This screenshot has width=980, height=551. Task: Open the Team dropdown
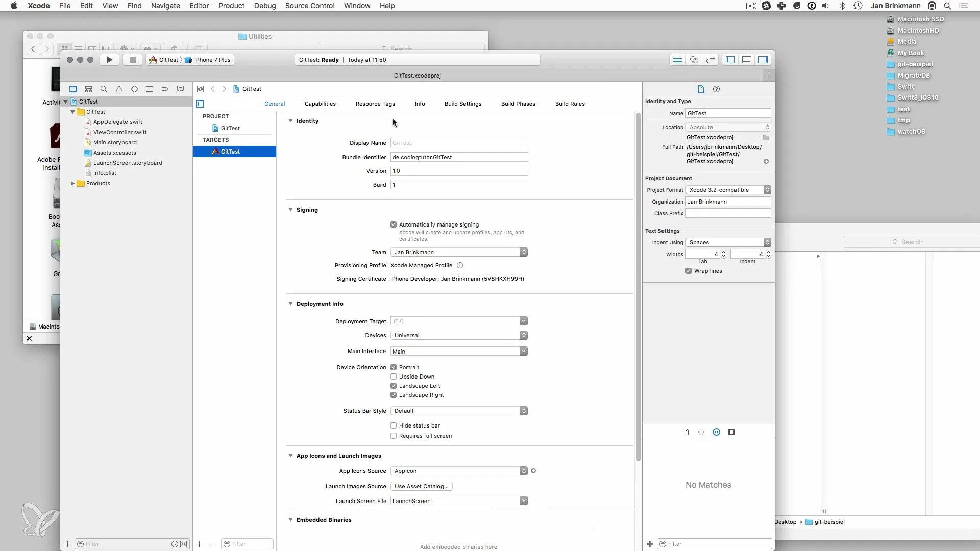coord(459,252)
